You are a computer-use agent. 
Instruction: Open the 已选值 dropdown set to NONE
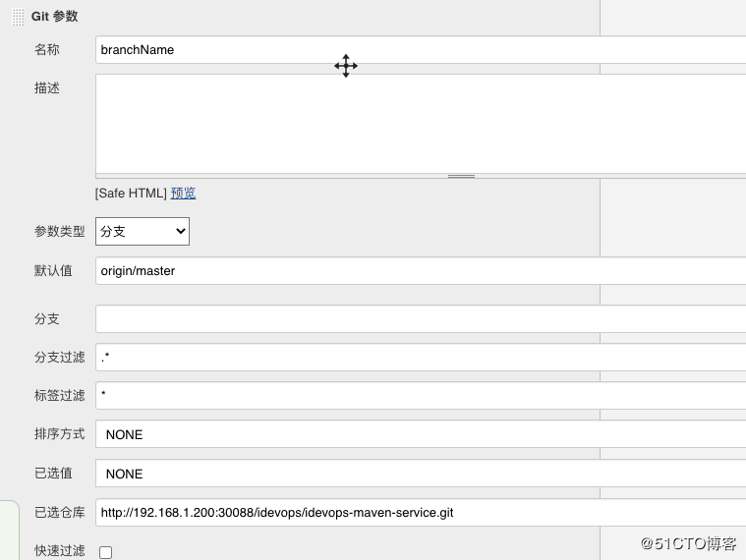point(421,474)
